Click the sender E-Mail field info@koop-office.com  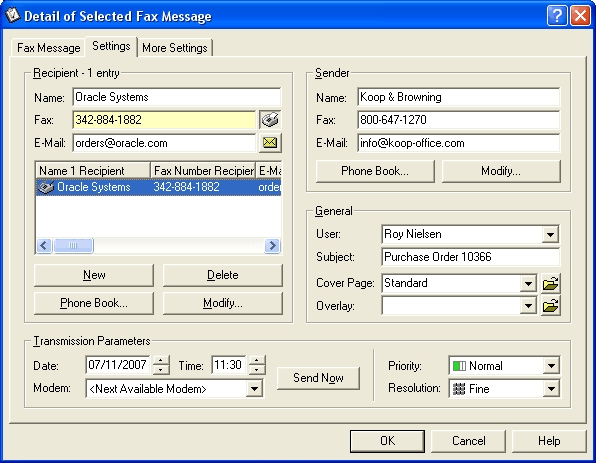coord(458,143)
